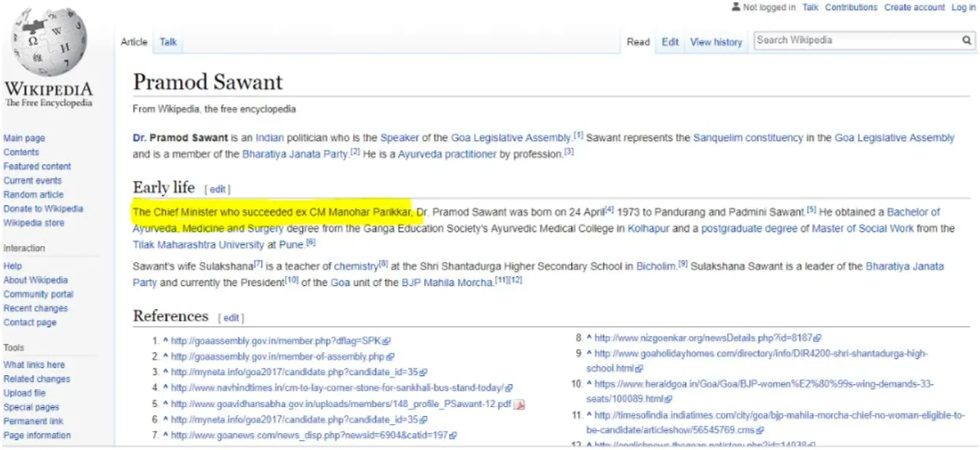Go to Main page in the sidebar
Viewport: 980px width, 450px height.
point(24,139)
